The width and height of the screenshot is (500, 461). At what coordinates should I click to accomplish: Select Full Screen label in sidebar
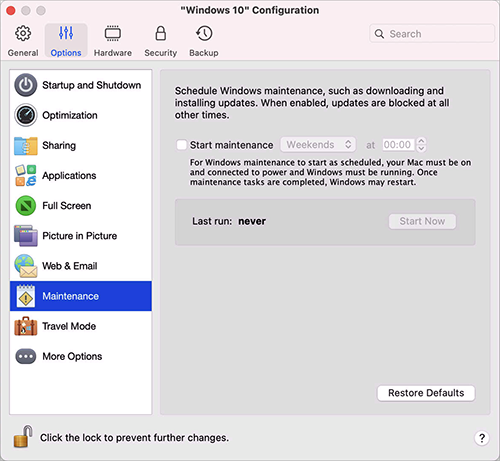(x=67, y=206)
